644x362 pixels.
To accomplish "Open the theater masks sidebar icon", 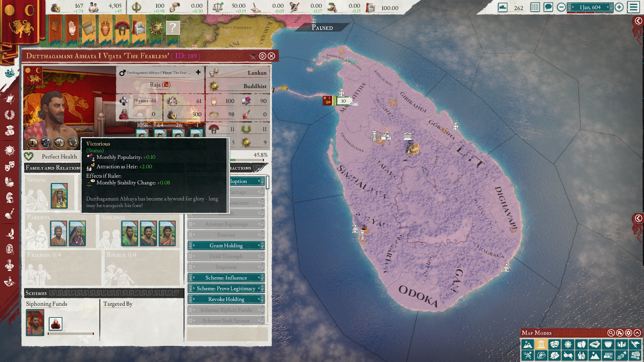I will coord(10,166).
